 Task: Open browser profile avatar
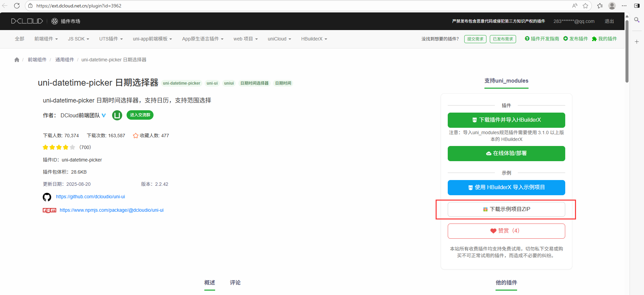[612, 6]
